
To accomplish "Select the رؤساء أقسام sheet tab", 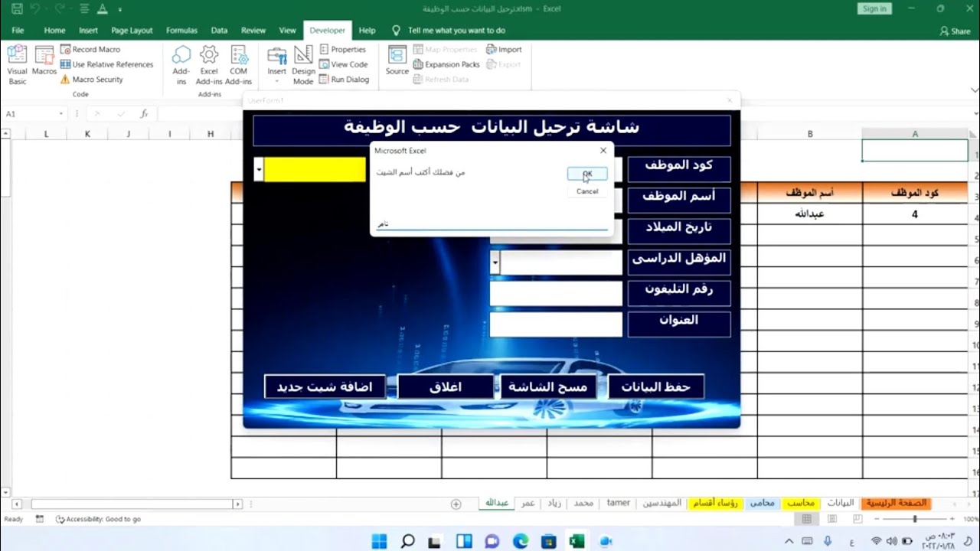I will (x=715, y=503).
